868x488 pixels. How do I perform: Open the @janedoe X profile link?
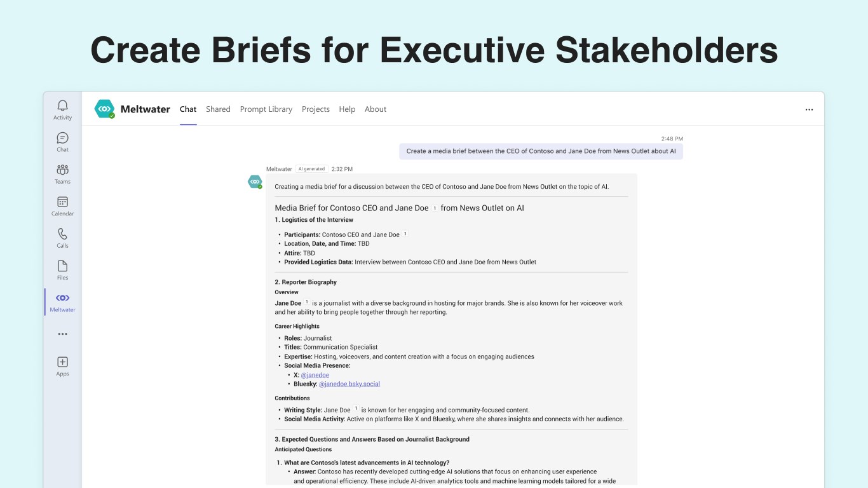(x=314, y=375)
